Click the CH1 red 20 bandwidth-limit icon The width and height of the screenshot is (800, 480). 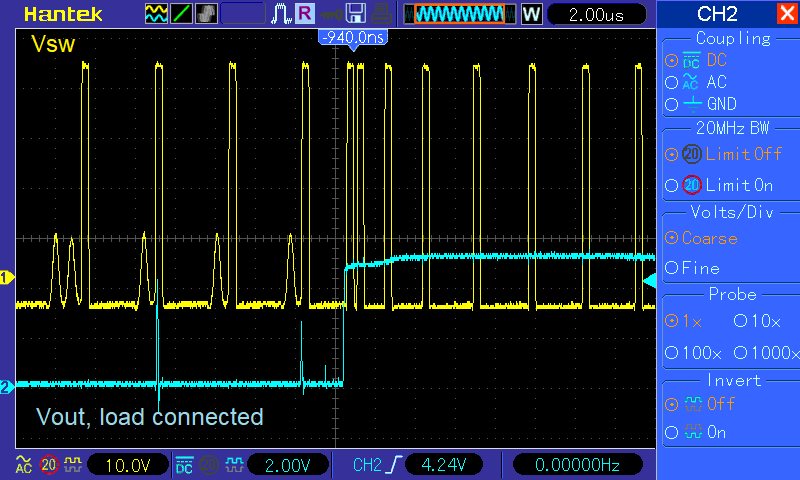pyautogui.click(x=48, y=465)
